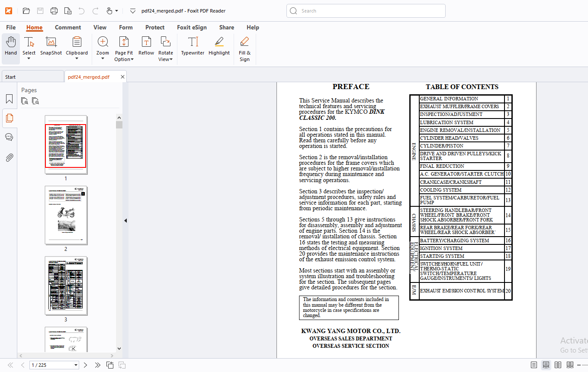This screenshot has height=372, width=588.
Task: Click the Search input field
Action: (x=366, y=11)
